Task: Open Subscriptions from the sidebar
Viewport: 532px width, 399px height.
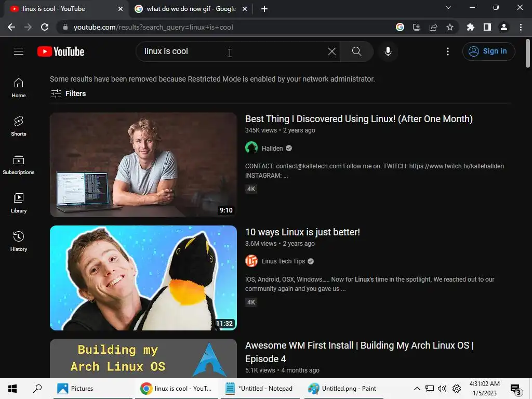Action: pos(19,165)
